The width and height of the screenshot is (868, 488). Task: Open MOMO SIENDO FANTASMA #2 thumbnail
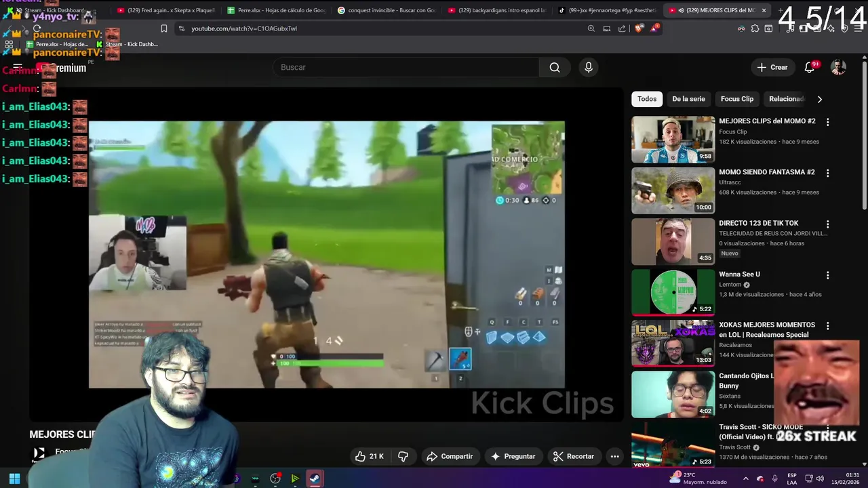(x=673, y=190)
